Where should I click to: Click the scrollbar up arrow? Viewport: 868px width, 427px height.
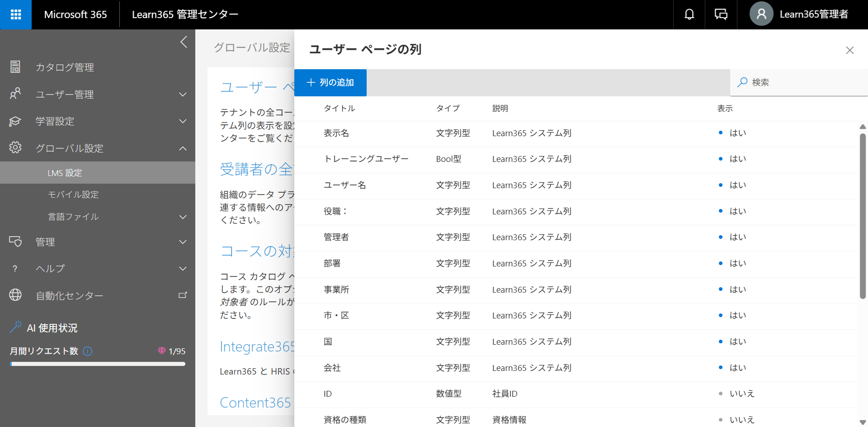pos(863,127)
